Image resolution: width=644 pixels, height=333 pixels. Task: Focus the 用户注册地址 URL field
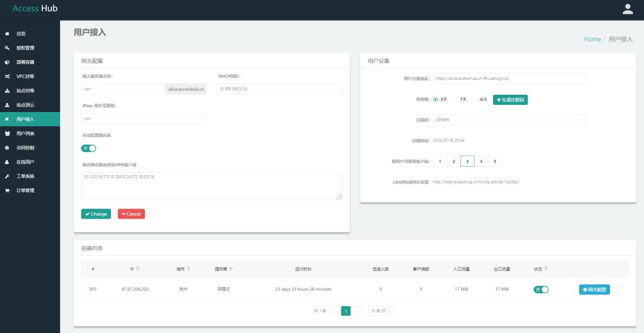click(509, 78)
